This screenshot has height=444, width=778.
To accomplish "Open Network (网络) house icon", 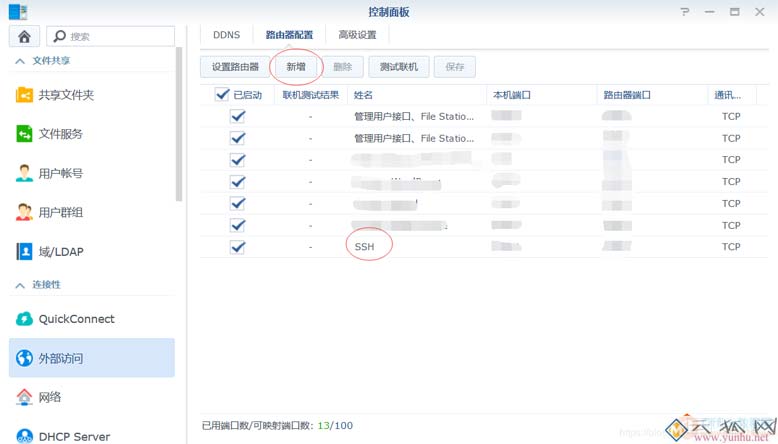I will pos(24,397).
